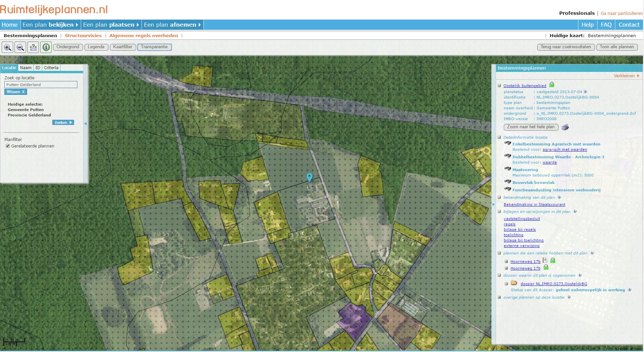This screenshot has width=644, height=352.
Task: Click info icon after geheel onherroepelijk in werking
Action: (x=629, y=290)
